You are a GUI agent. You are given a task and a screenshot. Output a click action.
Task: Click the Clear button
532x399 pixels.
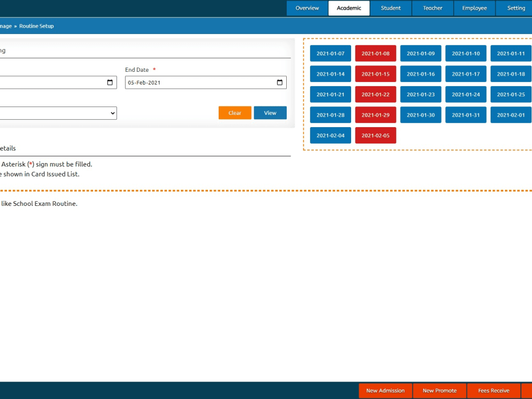[235, 113]
